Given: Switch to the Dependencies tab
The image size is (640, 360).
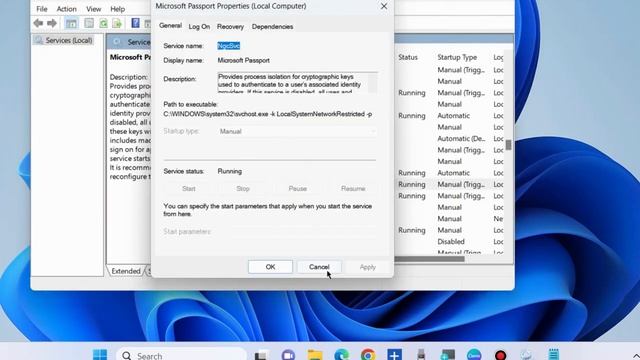Looking at the screenshot, I should click(272, 27).
